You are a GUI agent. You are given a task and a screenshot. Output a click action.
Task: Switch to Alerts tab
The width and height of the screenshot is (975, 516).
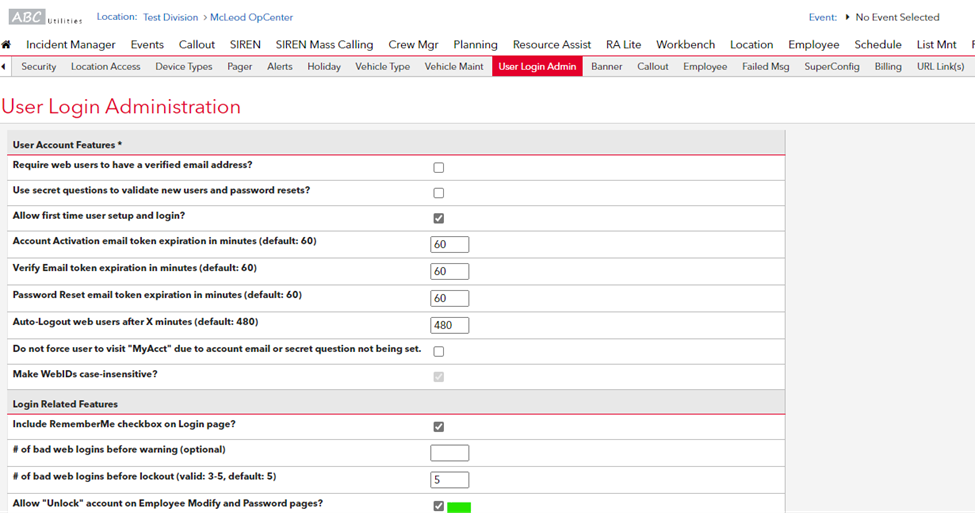tap(280, 67)
